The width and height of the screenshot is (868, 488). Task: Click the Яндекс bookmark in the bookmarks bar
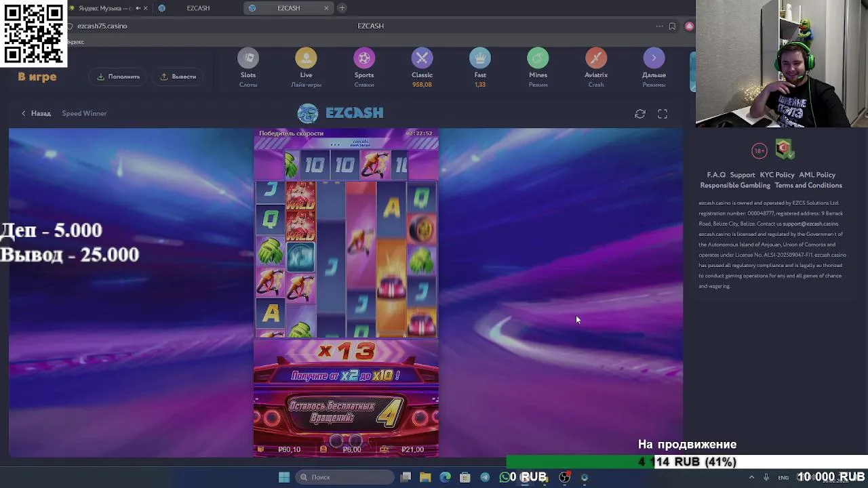point(76,42)
